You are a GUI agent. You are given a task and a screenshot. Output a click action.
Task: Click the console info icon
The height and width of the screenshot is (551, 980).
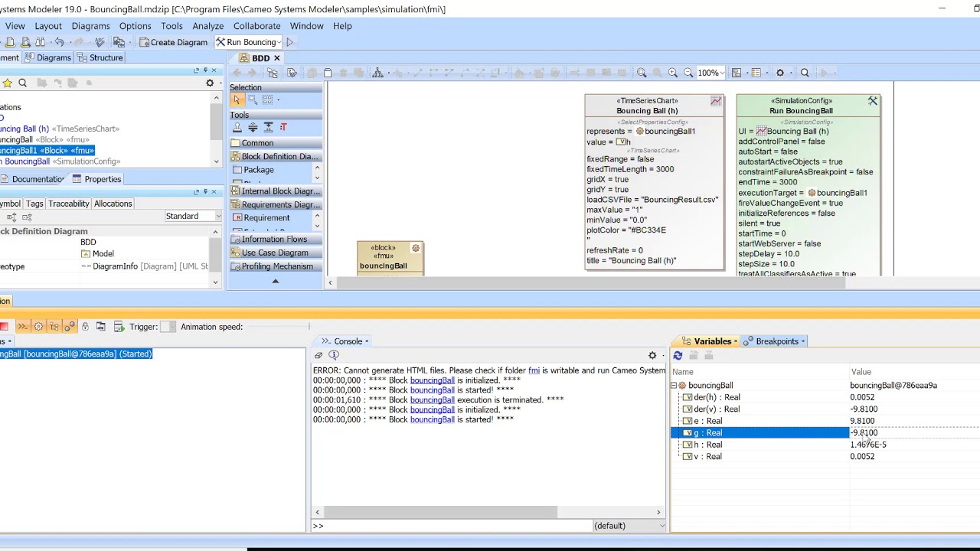[x=334, y=355]
